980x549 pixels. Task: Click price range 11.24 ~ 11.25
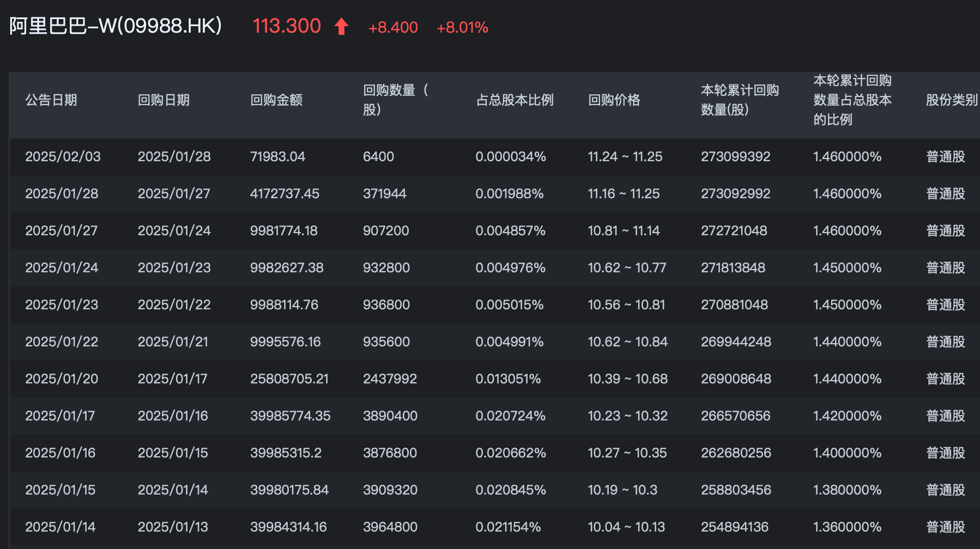[625, 157]
